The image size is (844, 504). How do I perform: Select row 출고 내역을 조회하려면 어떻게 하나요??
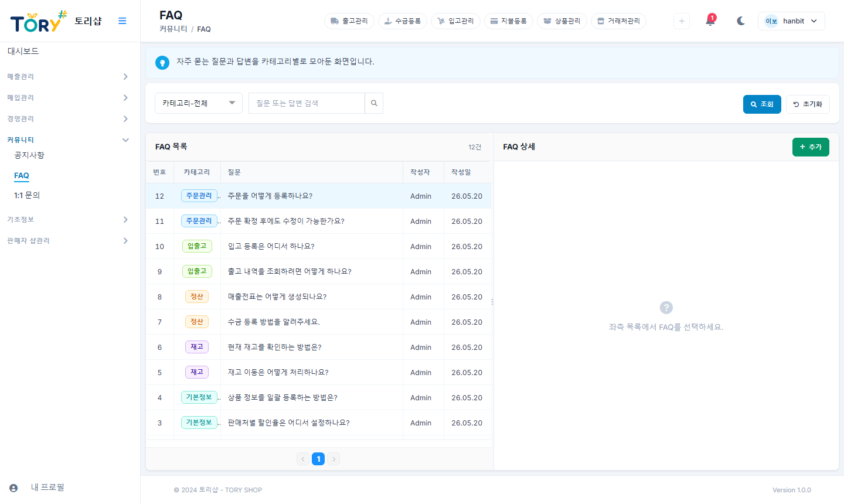point(318,272)
